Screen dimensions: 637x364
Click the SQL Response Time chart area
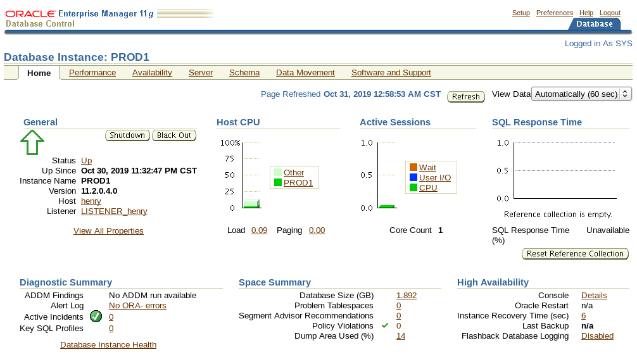565,170
